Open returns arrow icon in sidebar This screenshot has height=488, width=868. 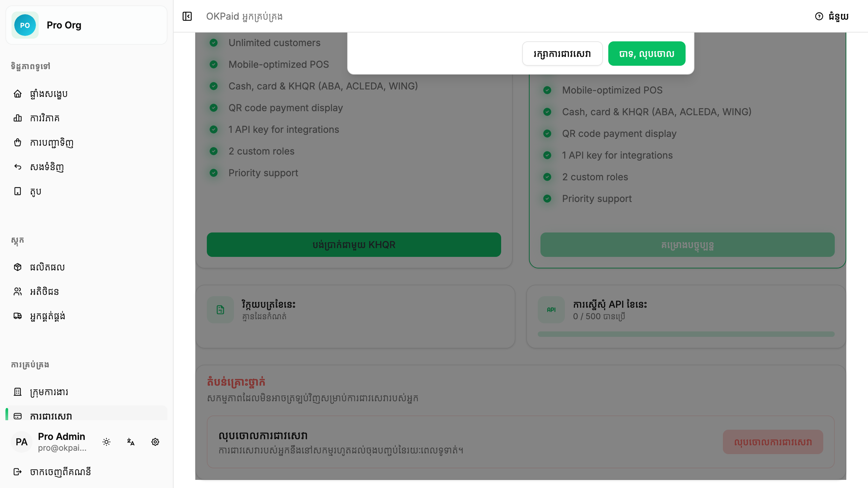[x=18, y=167]
